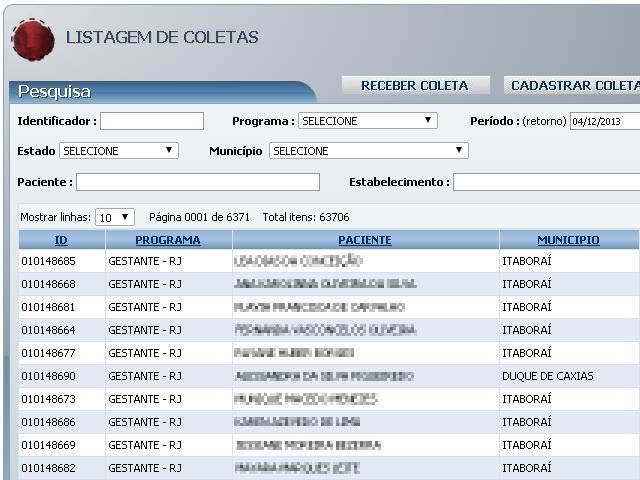Change the Mostrar linhas count dropdown
This screenshot has height=480, width=640.
click(x=114, y=217)
